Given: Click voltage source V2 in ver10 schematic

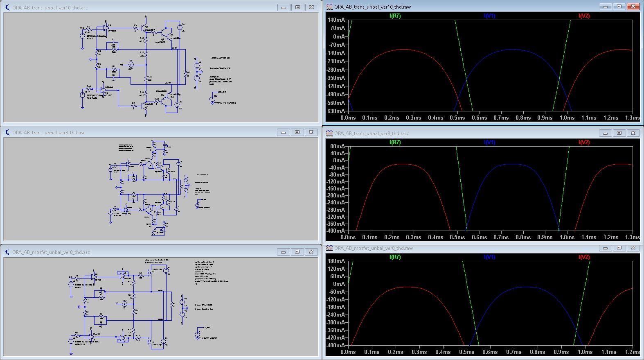Looking at the screenshot, I should 177,105.
